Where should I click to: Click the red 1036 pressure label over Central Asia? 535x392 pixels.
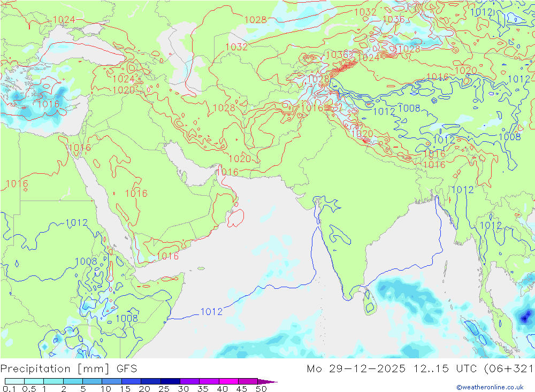click(338, 55)
